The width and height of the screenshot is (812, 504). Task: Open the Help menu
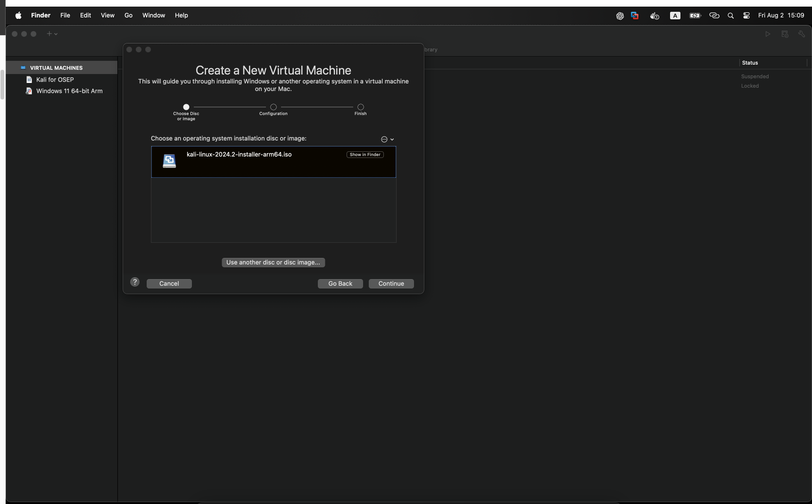181,16
